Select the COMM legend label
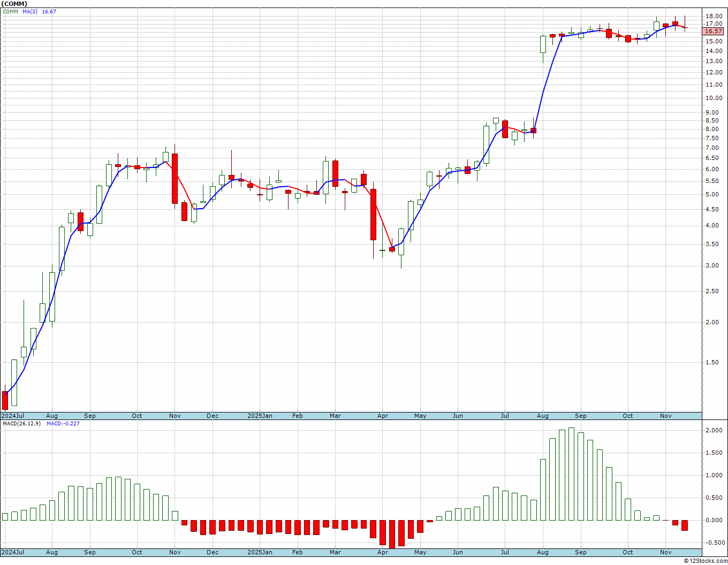The image size is (728, 565). point(10,12)
